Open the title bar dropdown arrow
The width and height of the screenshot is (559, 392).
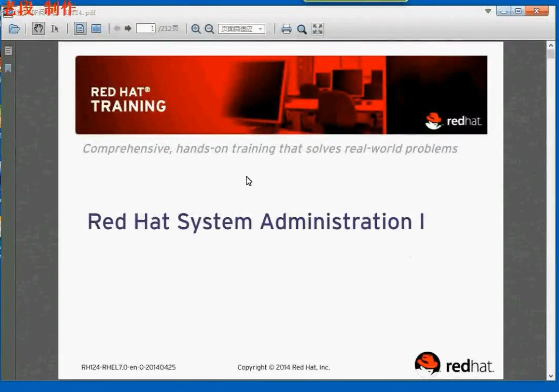point(488,11)
